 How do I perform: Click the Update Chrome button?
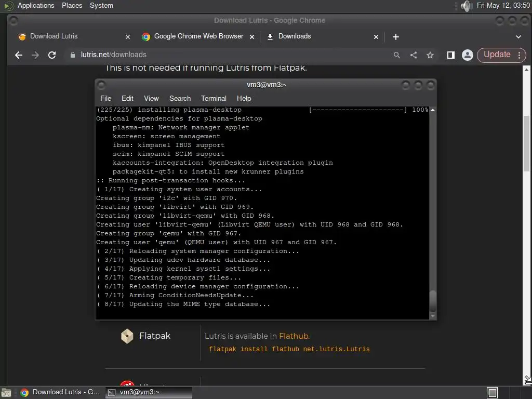click(x=497, y=55)
